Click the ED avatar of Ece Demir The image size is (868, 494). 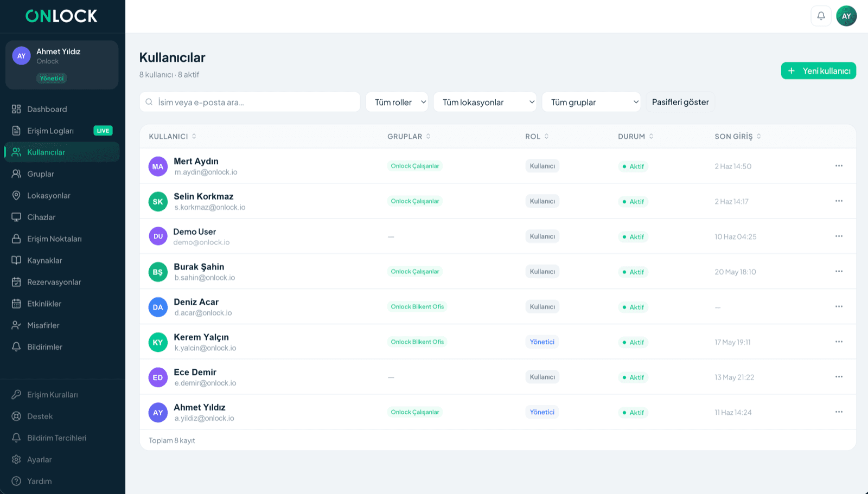(158, 377)
